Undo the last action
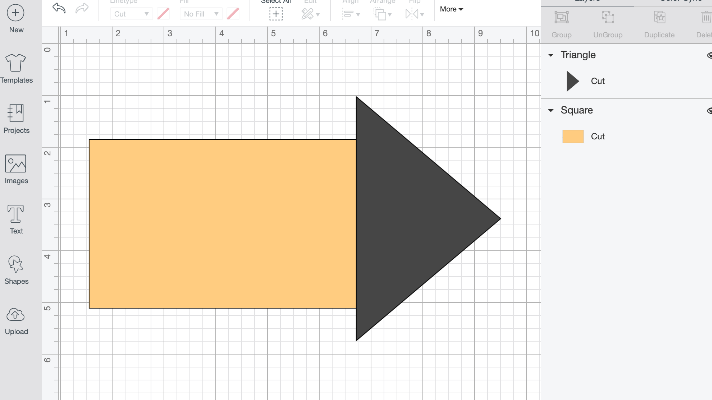This screenshot has height=400, width=712. tap(59, 8)
